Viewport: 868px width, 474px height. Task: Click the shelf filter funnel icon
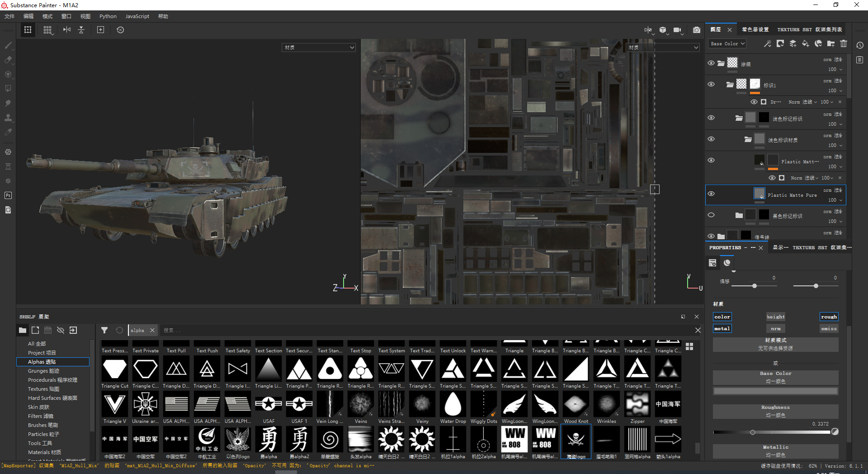tap(104, 330)
